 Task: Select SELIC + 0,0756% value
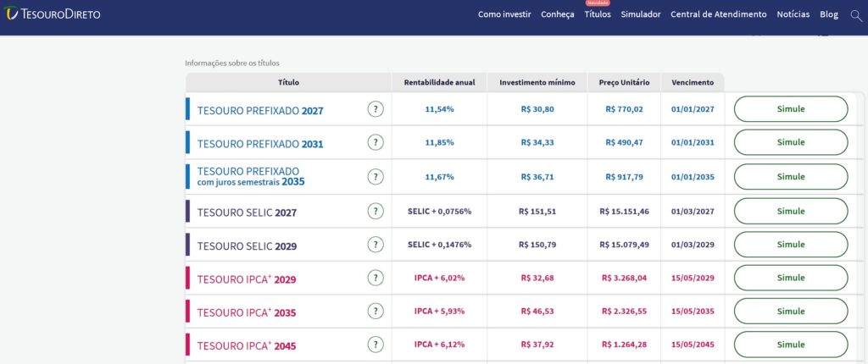click(x=440, y=212)
